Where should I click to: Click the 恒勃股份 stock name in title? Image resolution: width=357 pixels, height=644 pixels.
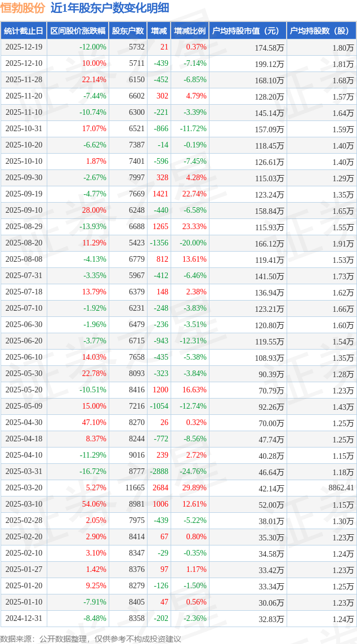click(x=23, y=8)
